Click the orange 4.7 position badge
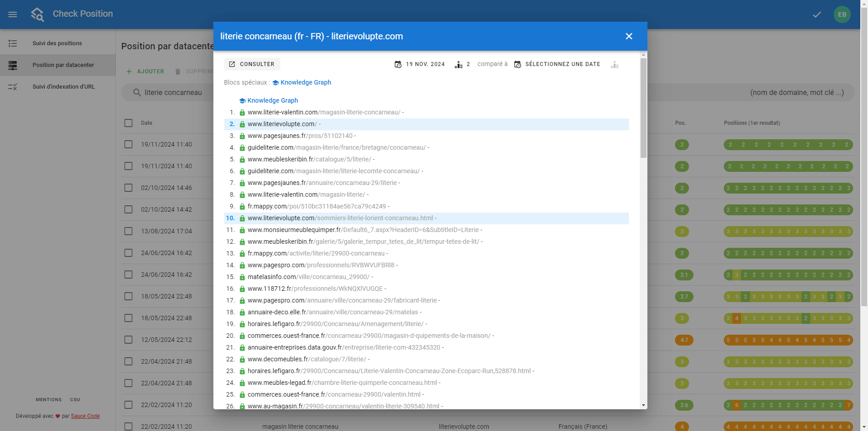The image size is (868, 431). (684, 340)
